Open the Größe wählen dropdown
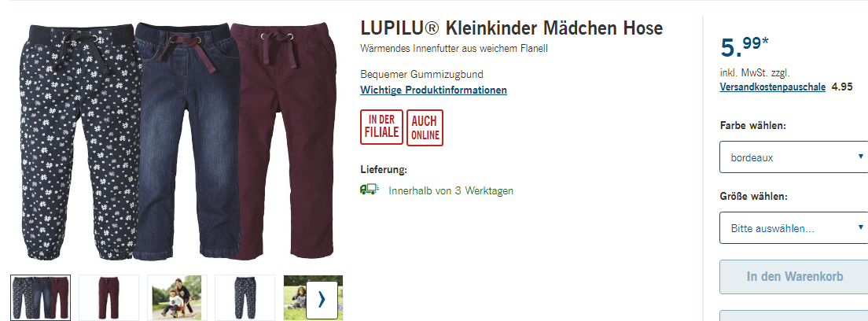 pos(793,227)
